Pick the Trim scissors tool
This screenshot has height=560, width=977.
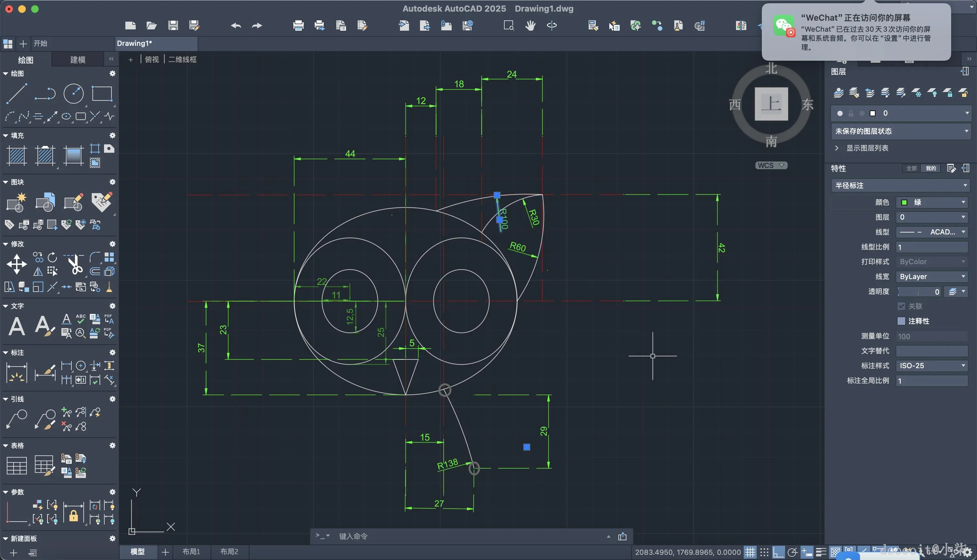tap(75, 264)
